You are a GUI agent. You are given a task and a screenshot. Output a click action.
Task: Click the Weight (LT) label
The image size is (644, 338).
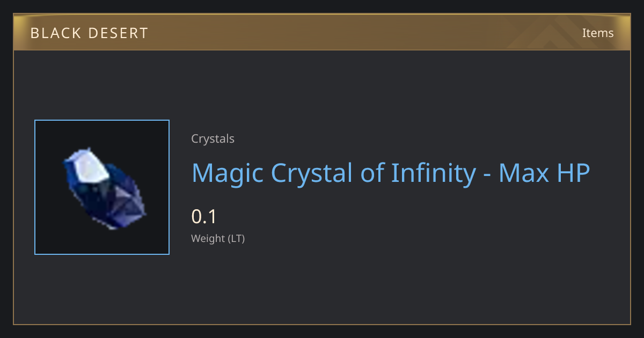(218, 238)
